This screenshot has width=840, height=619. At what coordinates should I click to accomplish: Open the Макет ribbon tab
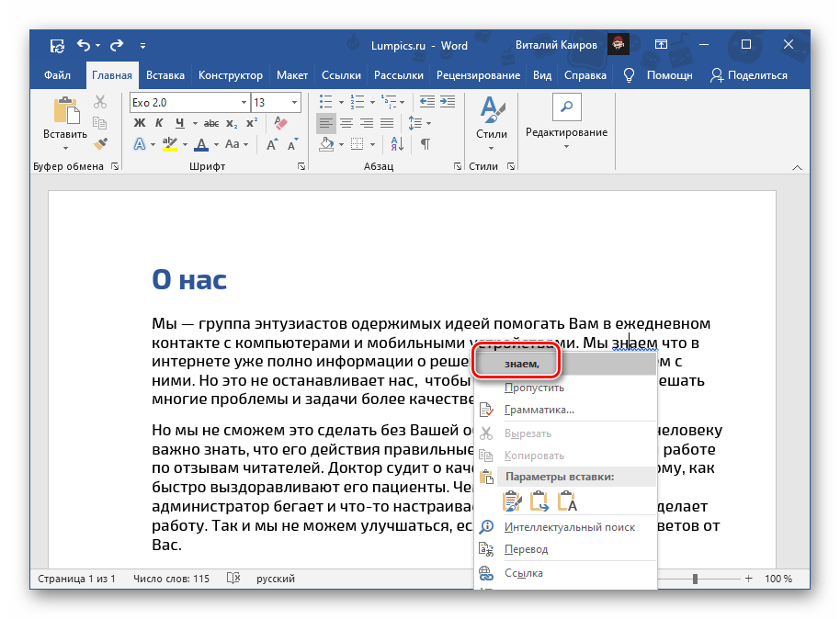pyautogui.click(x=292, y=75)
